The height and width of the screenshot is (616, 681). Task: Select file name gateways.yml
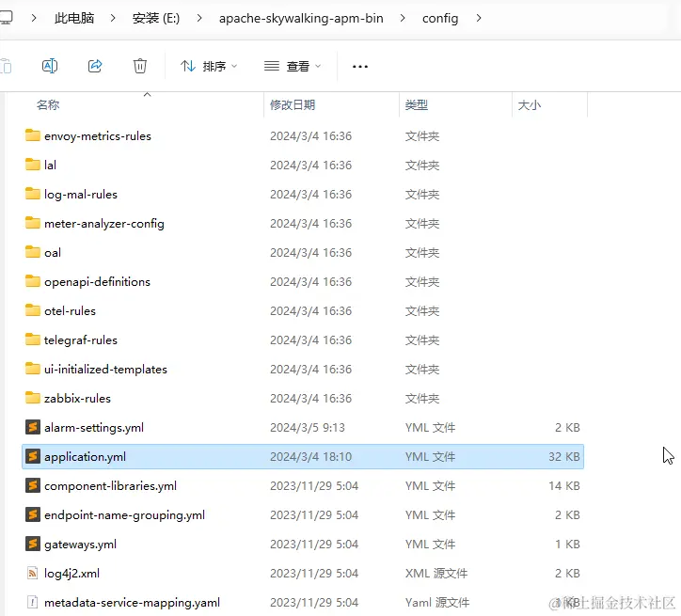click(x=80, y=545)
